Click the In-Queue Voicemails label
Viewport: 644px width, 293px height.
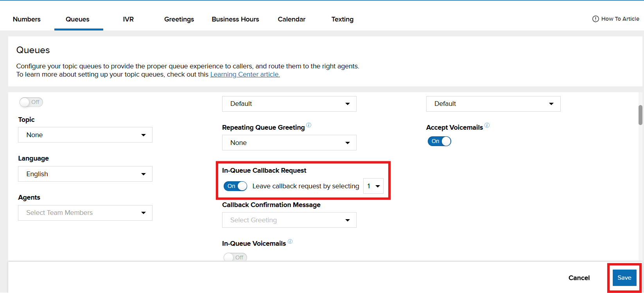point(254,243)
